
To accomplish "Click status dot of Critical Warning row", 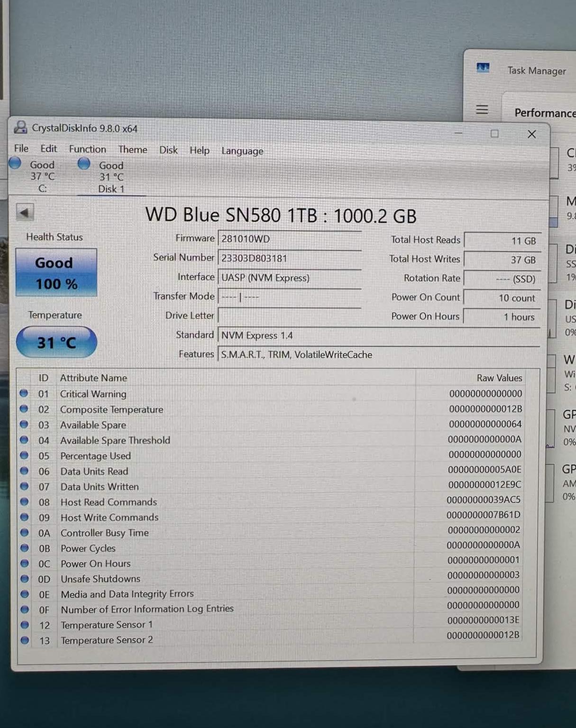I will [24, 393].
